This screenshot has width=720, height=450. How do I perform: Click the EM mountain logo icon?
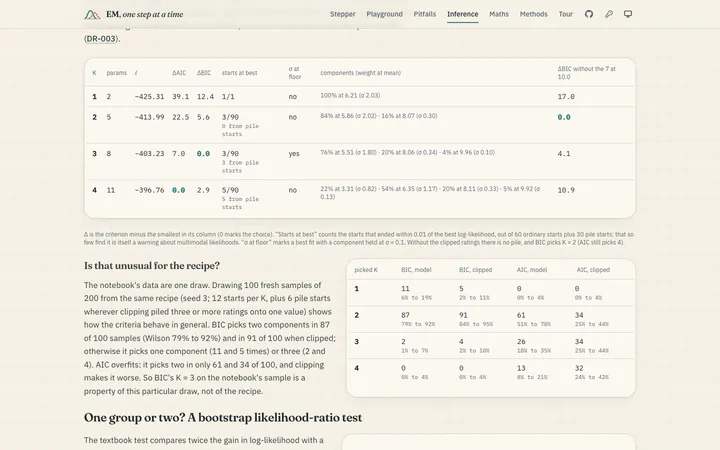click(92, 15)
